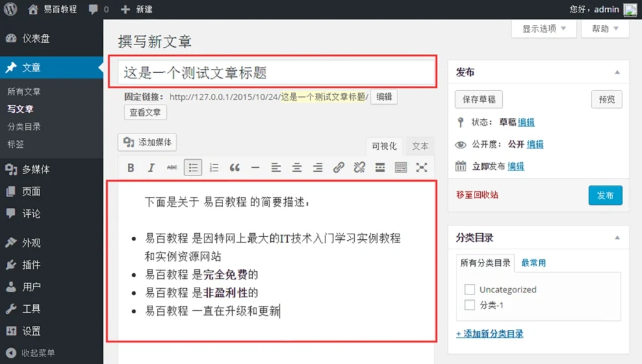
Task: Expand the 显示选项 screen options dropdown
Action: click(544, 29)
